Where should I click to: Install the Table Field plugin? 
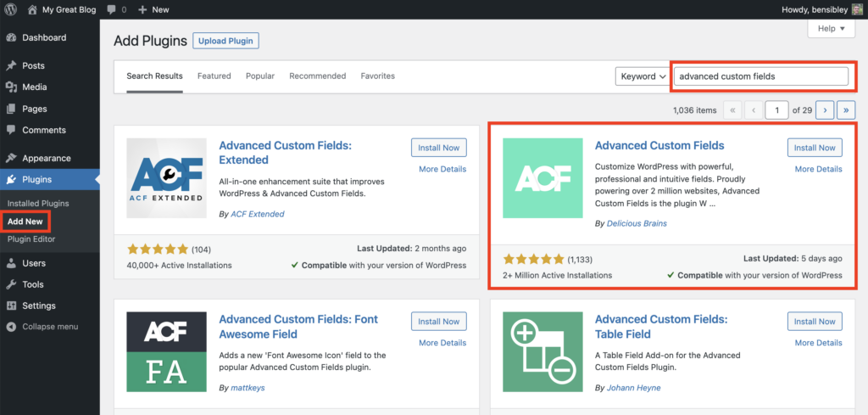[x=815, y=322]
